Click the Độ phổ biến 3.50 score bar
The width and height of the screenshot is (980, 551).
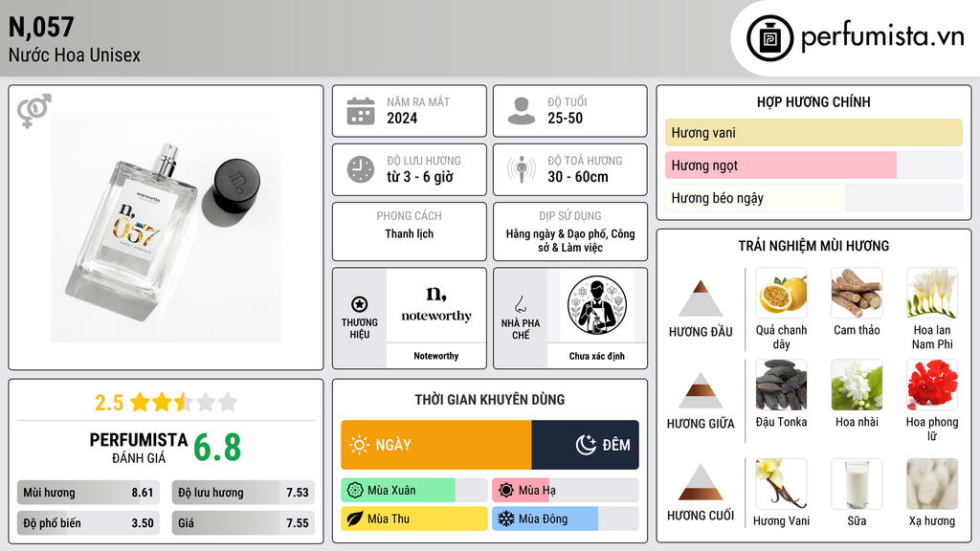(88, 523)
